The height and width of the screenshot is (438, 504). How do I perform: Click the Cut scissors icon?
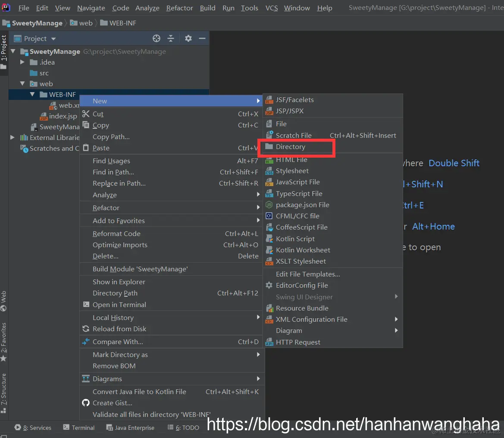(85, 114)
